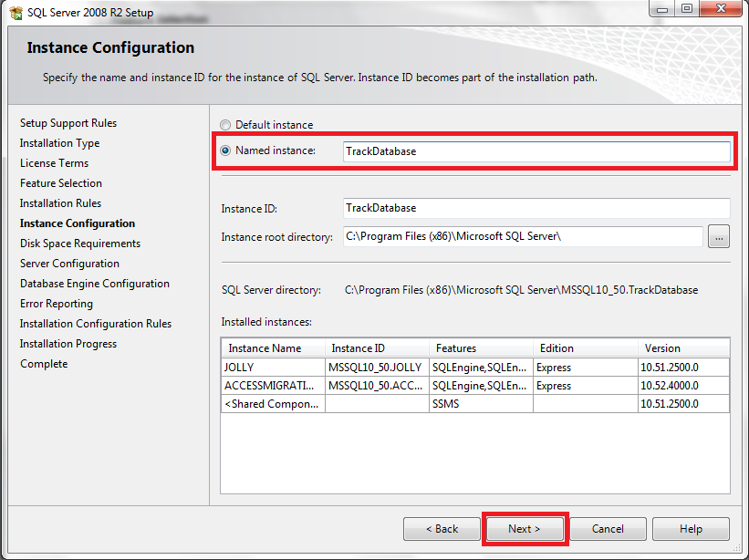This screenshot has height=560, width=749.
Task: Sort by the Instance ID column header
Action: [377, 348]
